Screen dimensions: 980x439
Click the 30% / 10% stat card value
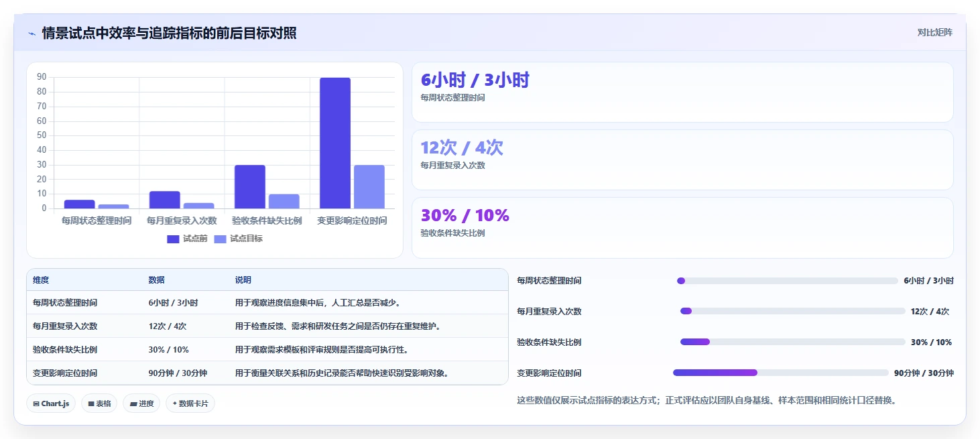(465, 216)
